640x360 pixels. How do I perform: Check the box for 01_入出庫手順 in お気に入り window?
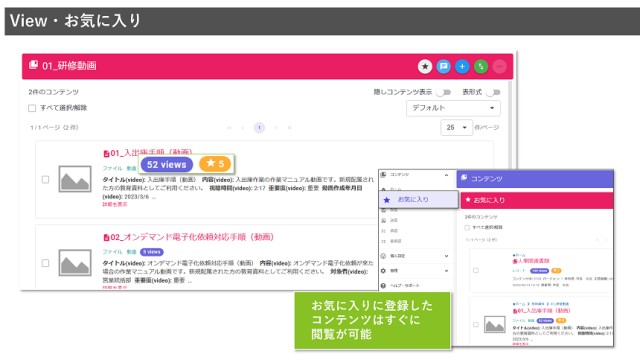(476, 324)
